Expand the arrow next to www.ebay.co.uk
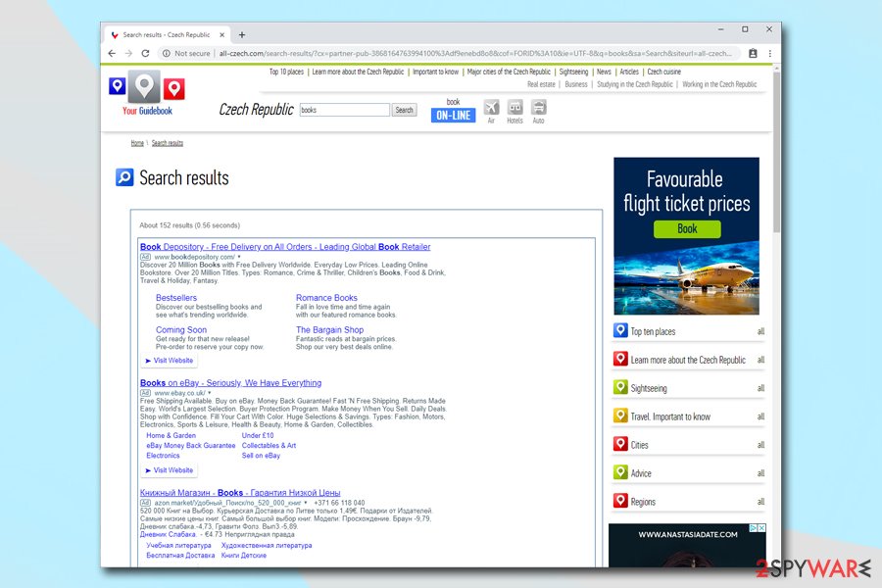This screenshot has width=882, height=588. (x=210, y=393)
